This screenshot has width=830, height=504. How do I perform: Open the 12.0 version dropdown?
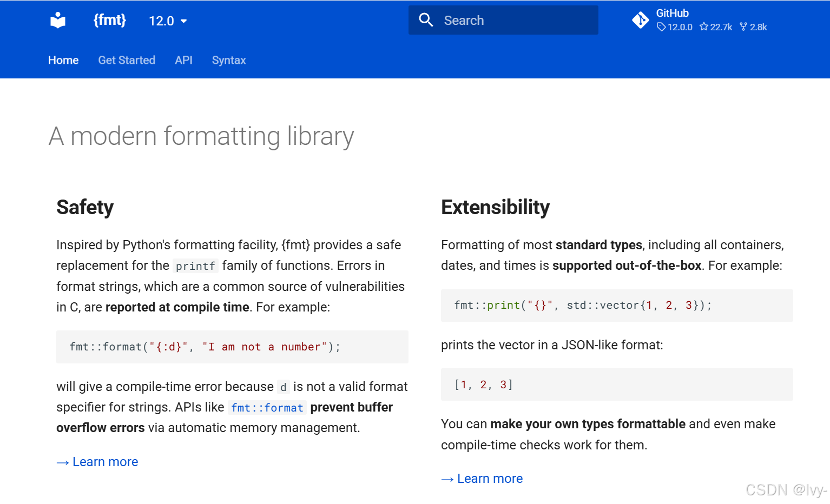[x=168, y=21]
